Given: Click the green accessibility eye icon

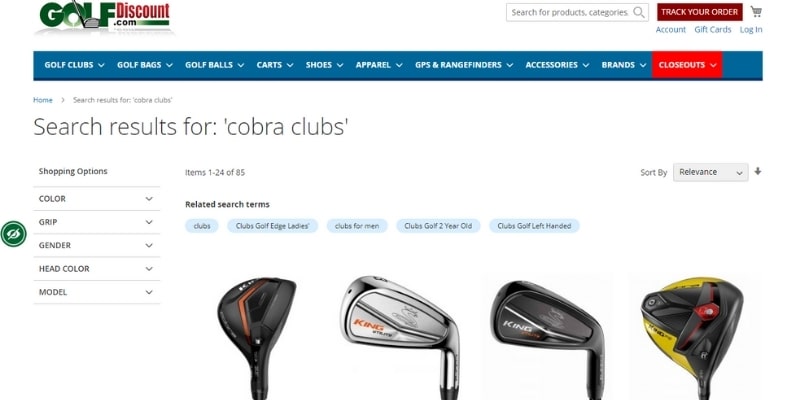Looking at the screenshot, I should [x=14, y=234].
